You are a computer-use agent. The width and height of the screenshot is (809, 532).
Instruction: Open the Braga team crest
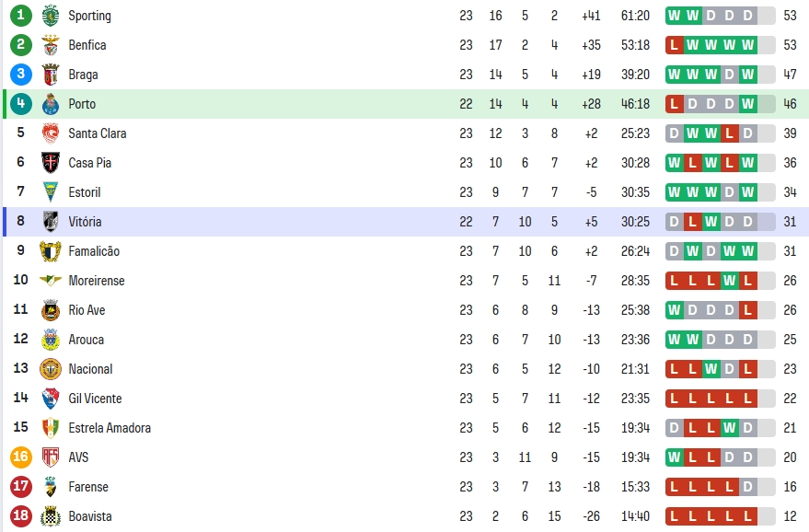coord(51,75)
